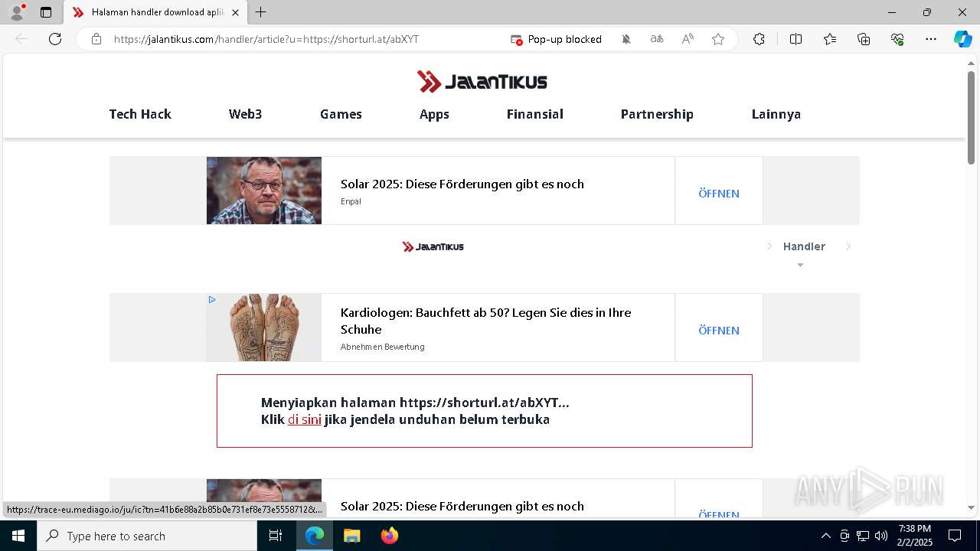The width and height of the screenshot is (980, 551).
Task: Click the 'di sini' download link
Action: tap(304, 419)
